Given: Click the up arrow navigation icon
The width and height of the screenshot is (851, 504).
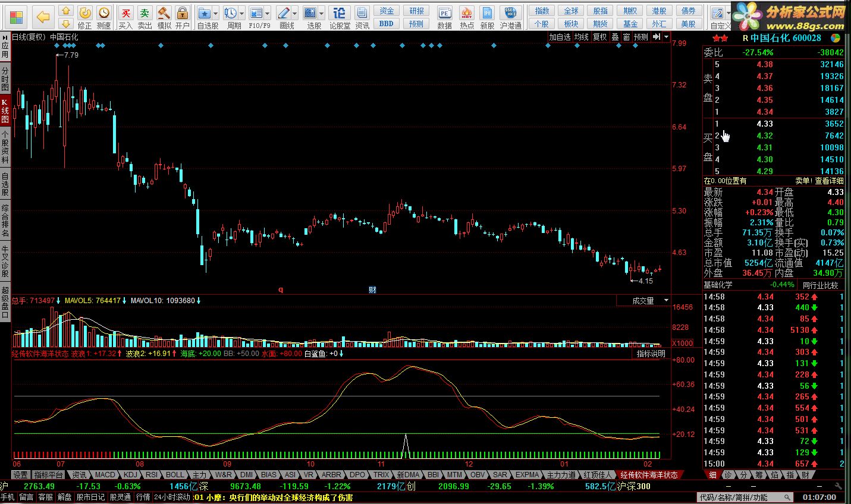Looking at the screenshot, I should pos(66,11).
